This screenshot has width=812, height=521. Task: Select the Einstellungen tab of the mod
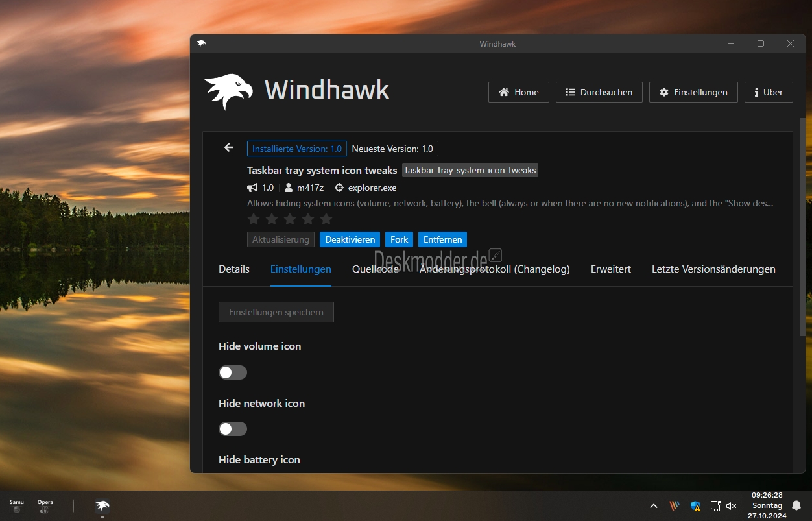pos(301,269)
